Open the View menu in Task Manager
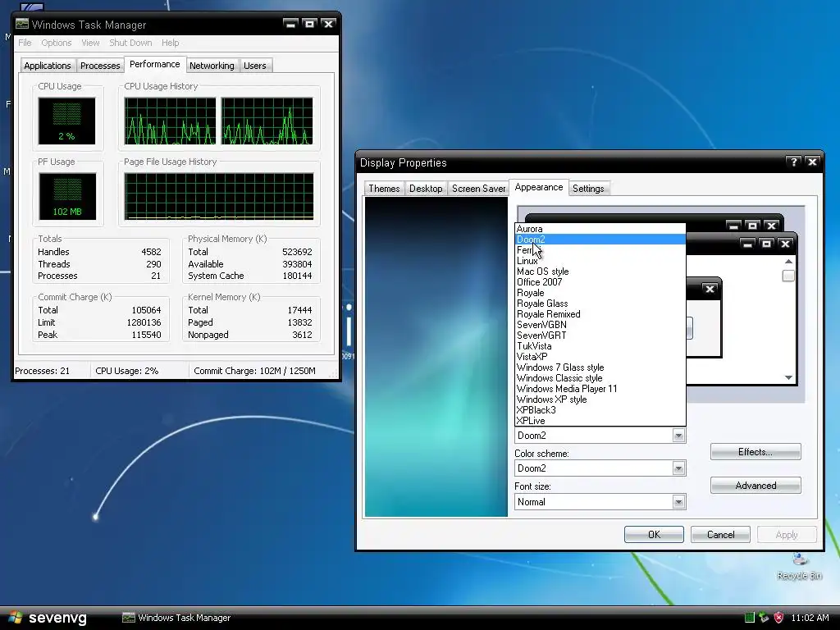The width and height of the screenshot is (840, 630). pyautogui.click(x=90, y=43)
